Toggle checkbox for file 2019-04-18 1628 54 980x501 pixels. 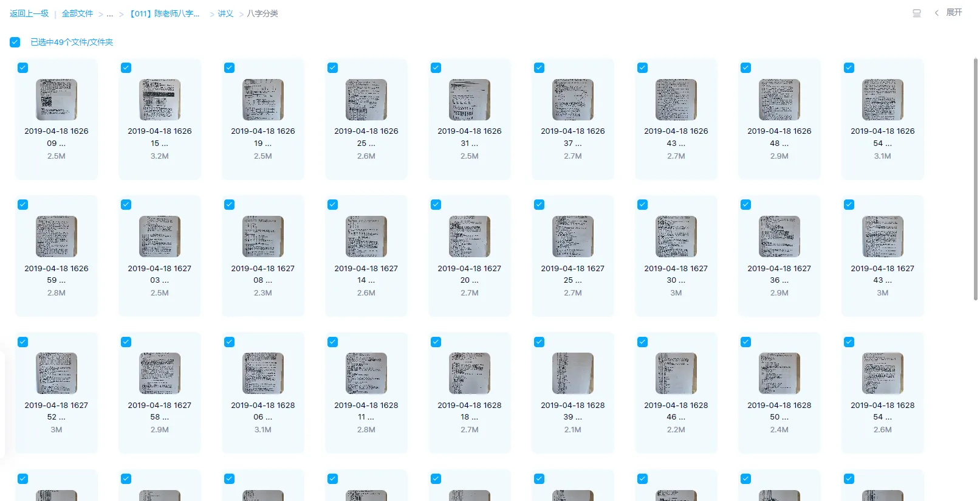(x=849, y=342)
